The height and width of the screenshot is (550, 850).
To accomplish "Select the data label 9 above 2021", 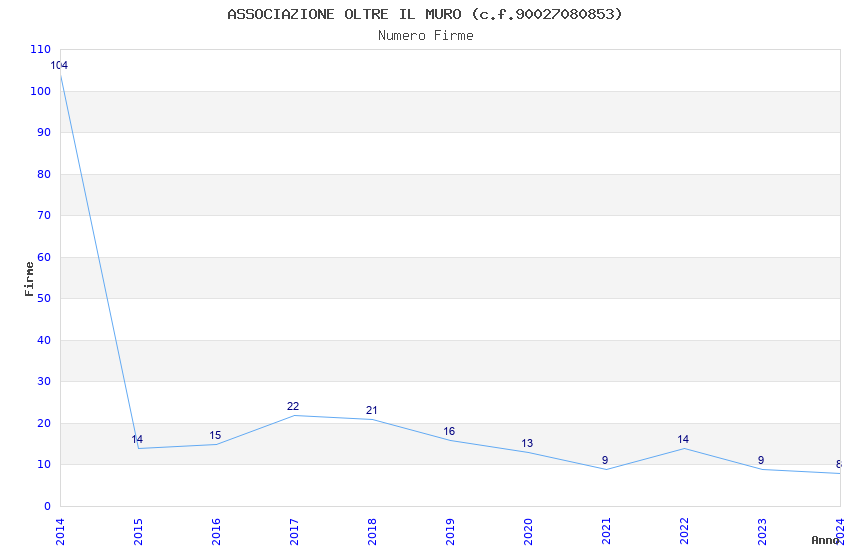I will click(x=605, y=460).
